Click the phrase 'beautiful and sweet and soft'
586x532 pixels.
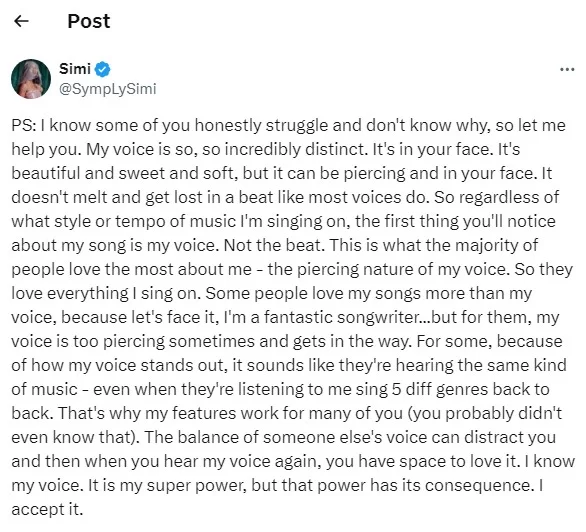[123, 173]
